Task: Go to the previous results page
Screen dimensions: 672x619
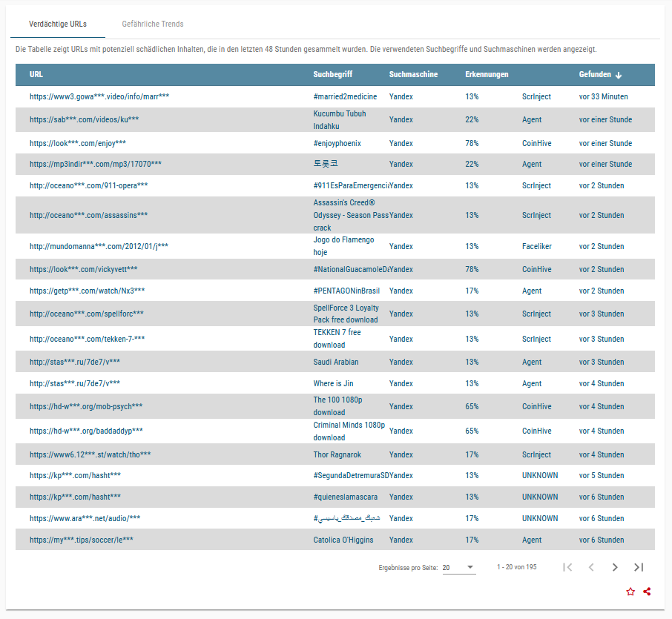Action: tap(591, 567)
